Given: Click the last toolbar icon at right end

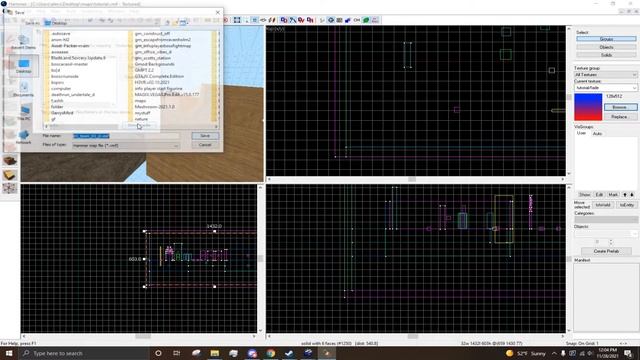Looking at the screenshot, I should (375, 20).
